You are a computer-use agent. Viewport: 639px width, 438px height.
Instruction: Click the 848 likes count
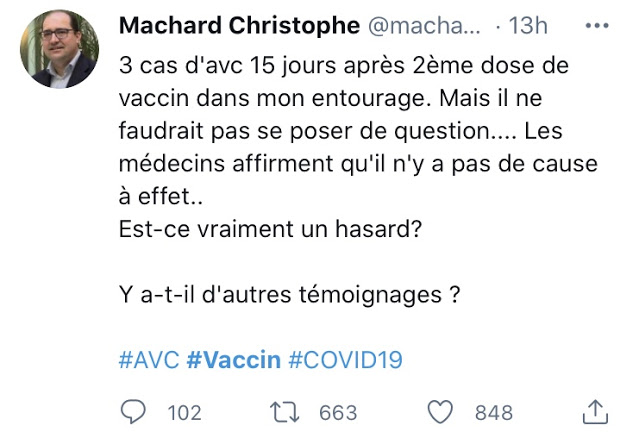(494, 412)
